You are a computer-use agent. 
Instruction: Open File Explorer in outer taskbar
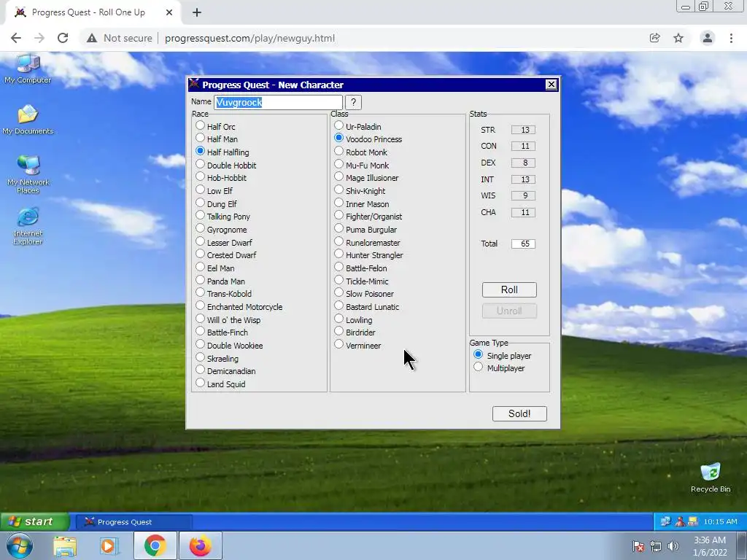pyautogui.click(x=65, y=545)
